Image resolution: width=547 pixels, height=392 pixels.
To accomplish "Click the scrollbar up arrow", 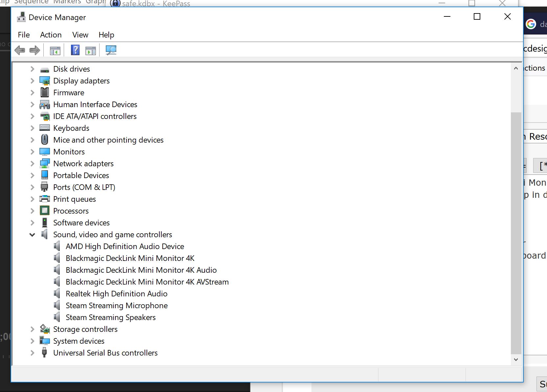I will coord(516,68).
